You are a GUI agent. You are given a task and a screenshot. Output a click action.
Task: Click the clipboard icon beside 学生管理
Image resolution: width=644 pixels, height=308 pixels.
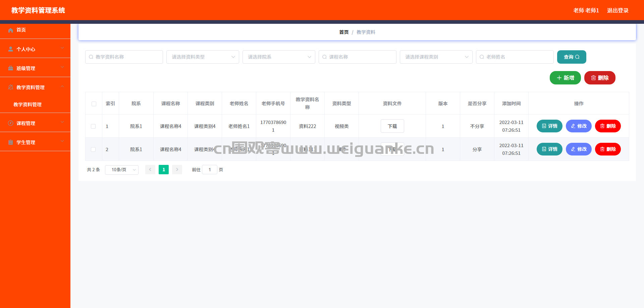click(x=11, y=142)
